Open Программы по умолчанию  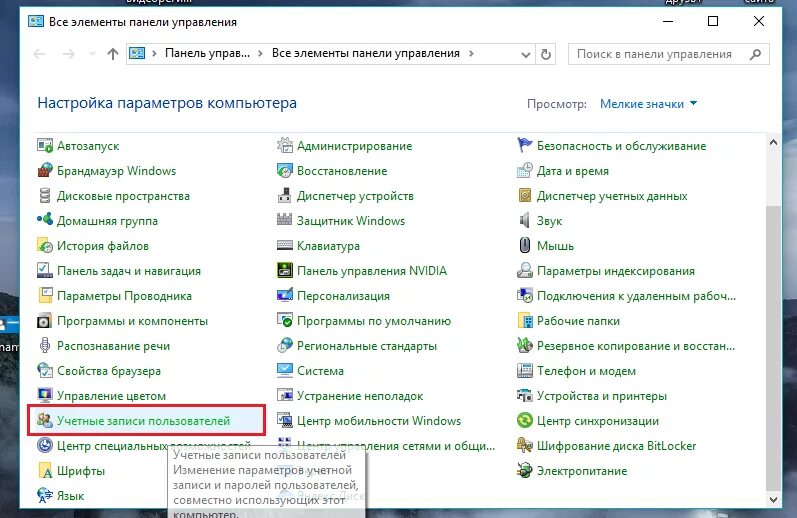(x=374, y=321)
